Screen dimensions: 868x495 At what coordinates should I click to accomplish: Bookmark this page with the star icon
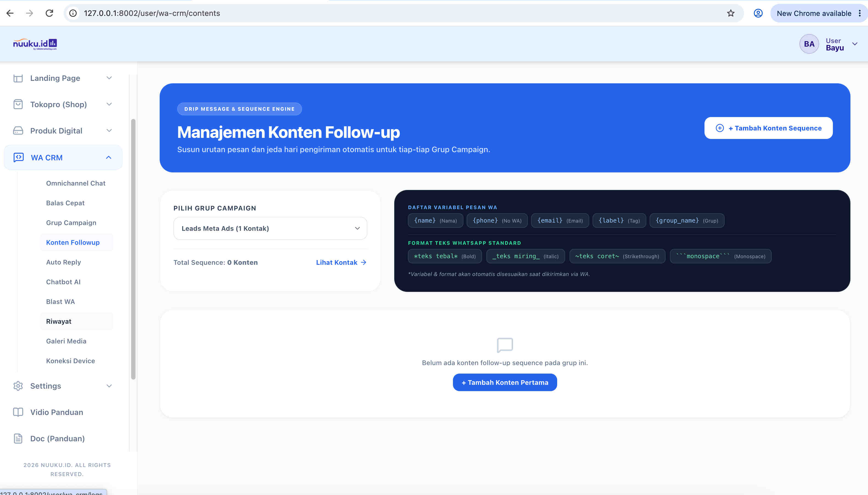[731, 13]
